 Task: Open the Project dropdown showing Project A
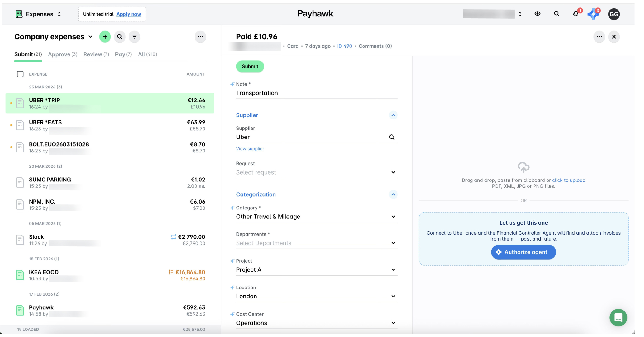(x=317, y=270)
